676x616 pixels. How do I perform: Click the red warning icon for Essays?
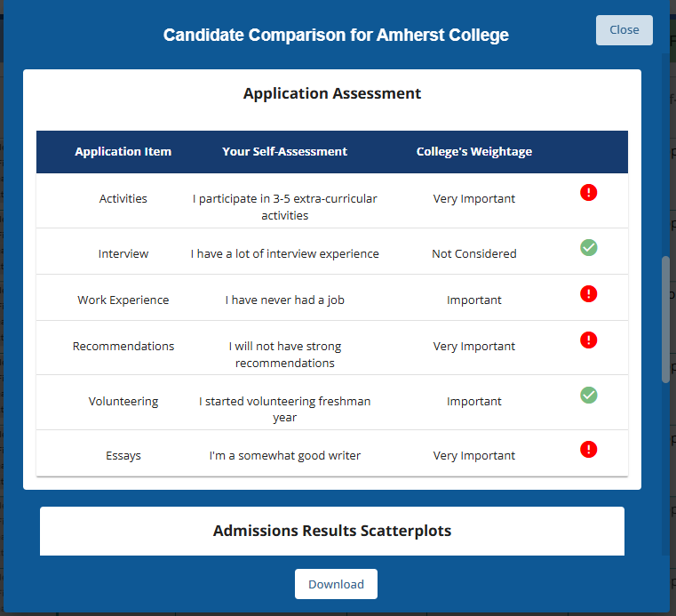pyautogui.click(x=588, y=450)
